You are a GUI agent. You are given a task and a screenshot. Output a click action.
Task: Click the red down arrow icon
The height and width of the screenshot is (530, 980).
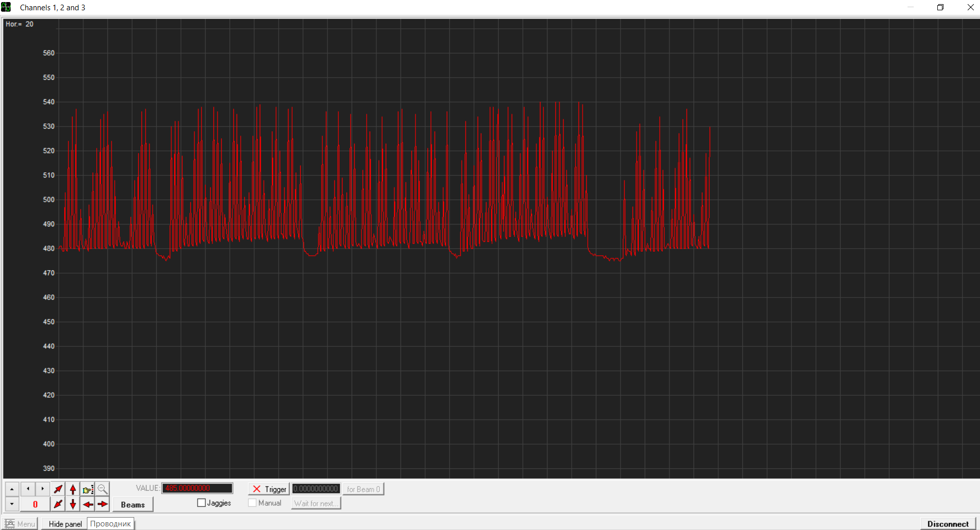[73, 504]
